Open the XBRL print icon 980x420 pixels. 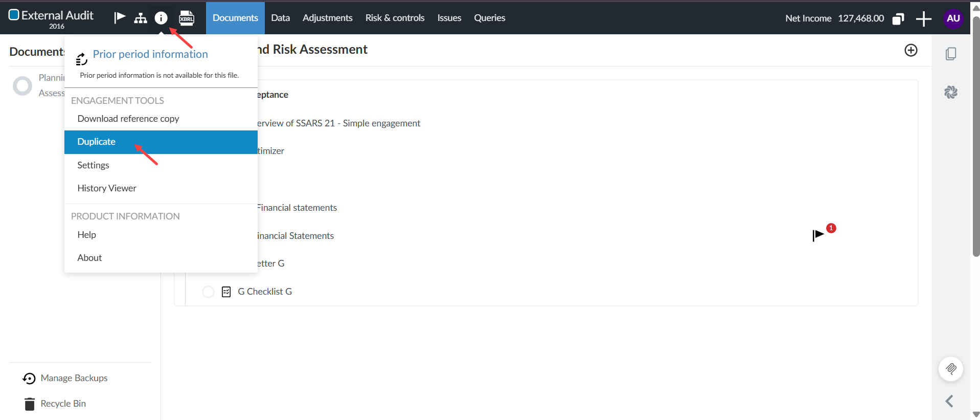tap(187, 18)
